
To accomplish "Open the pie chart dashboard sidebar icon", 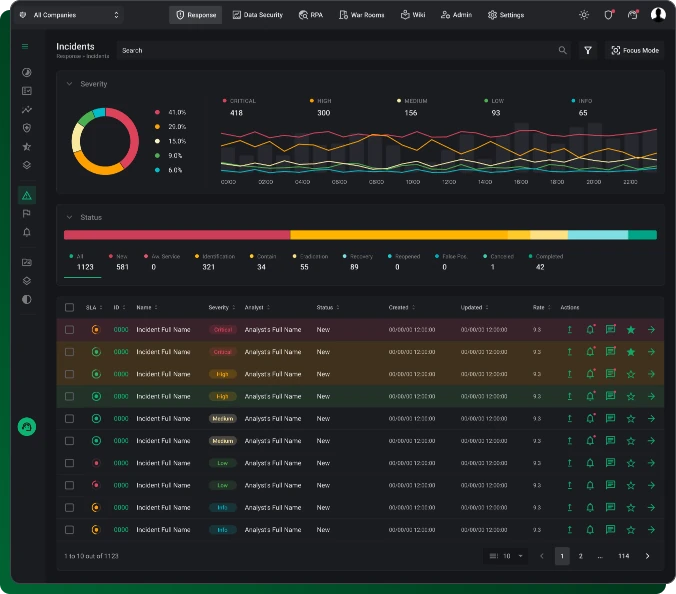I will coord(27,72).
